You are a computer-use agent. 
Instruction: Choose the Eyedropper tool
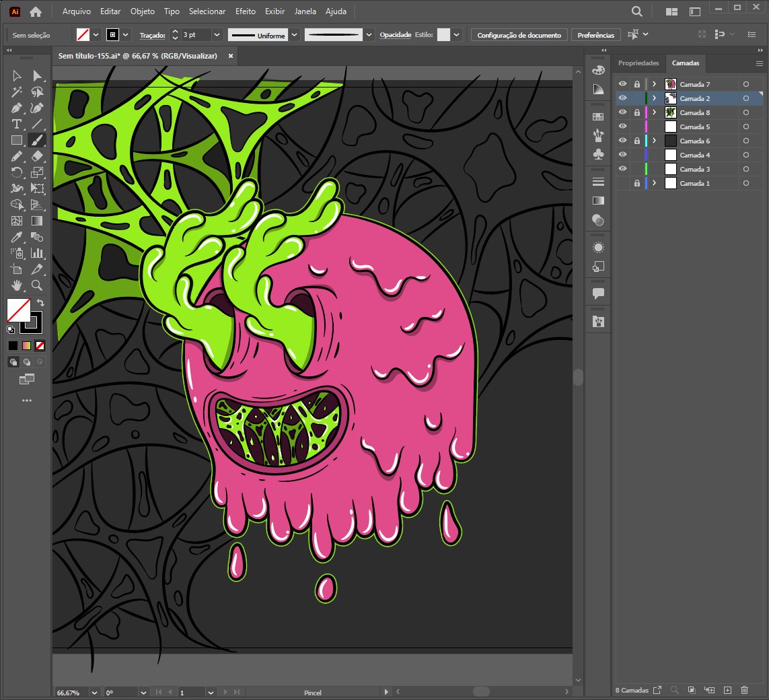click(17, 237)
